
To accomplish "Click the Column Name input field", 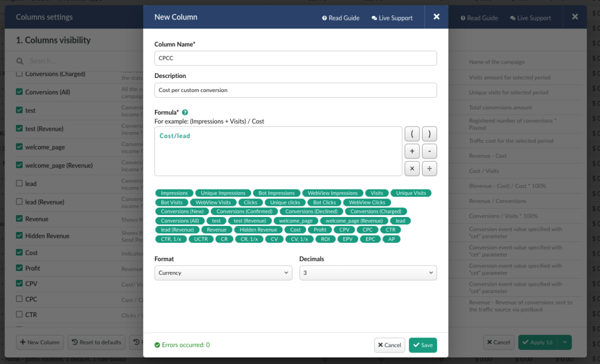I will [x=295, y=58].
